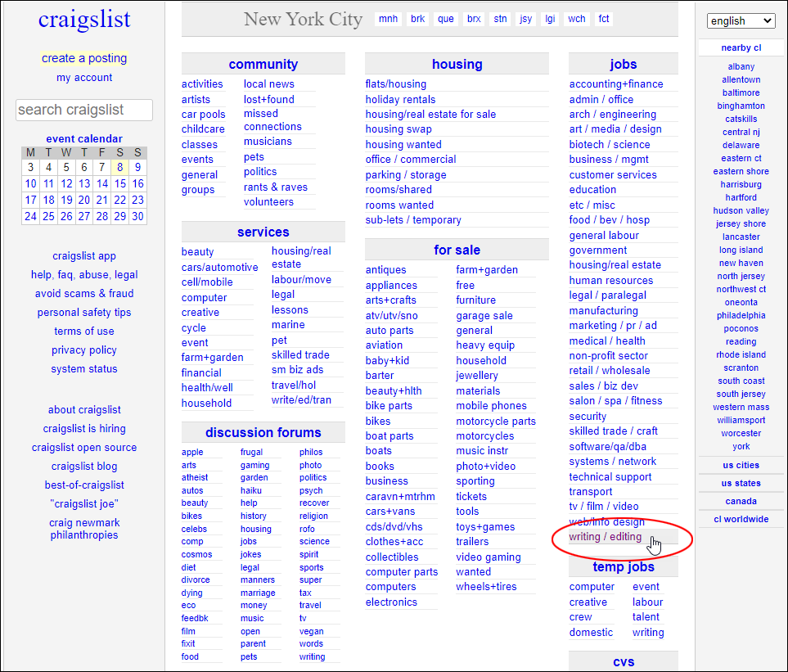
Task: Browse cars/automotive services
Action: 219,268
